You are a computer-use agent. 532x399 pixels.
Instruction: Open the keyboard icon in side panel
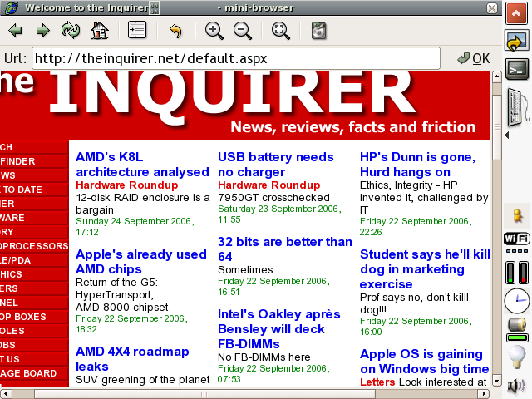[518, 106]
